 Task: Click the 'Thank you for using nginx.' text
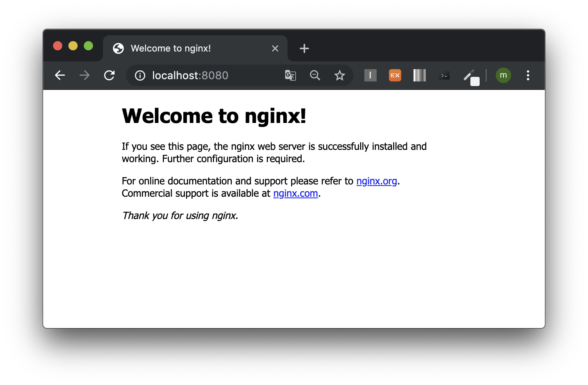click(180, 216)
